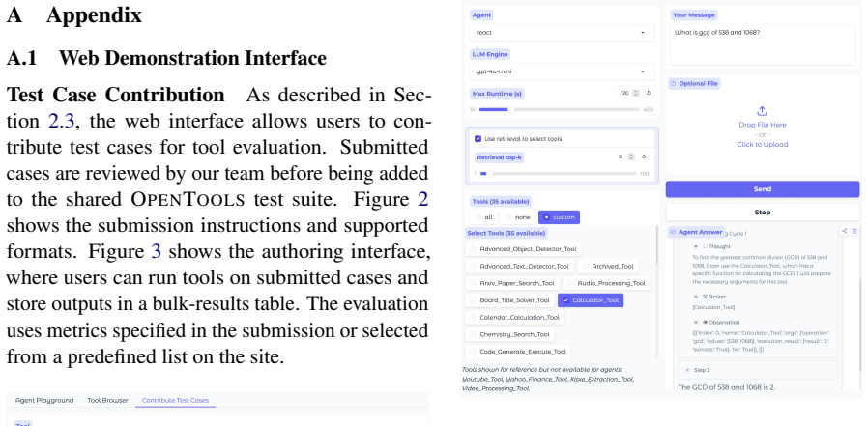Open the Agent Playground tab

click(44, 400)
